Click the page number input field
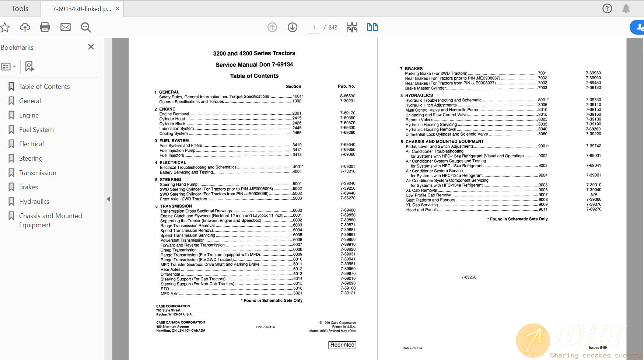This screenshot has height=360, width=644. 314,28
